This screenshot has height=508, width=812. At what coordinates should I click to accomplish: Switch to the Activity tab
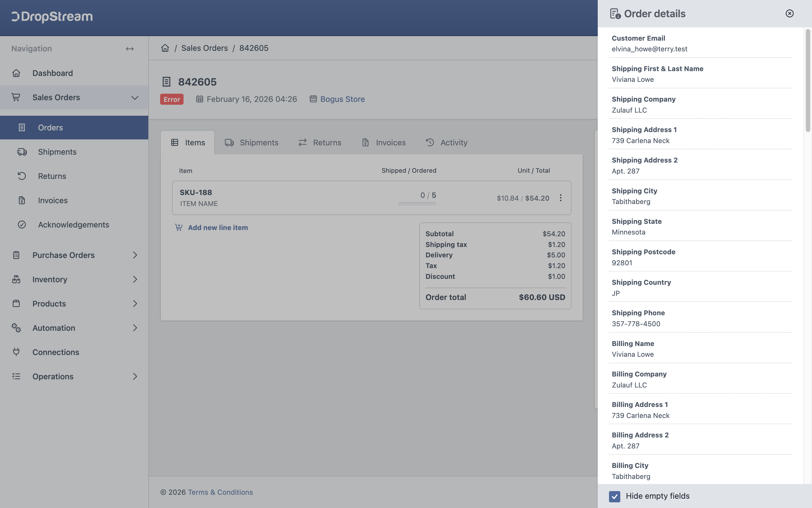[x=447, y=143]
